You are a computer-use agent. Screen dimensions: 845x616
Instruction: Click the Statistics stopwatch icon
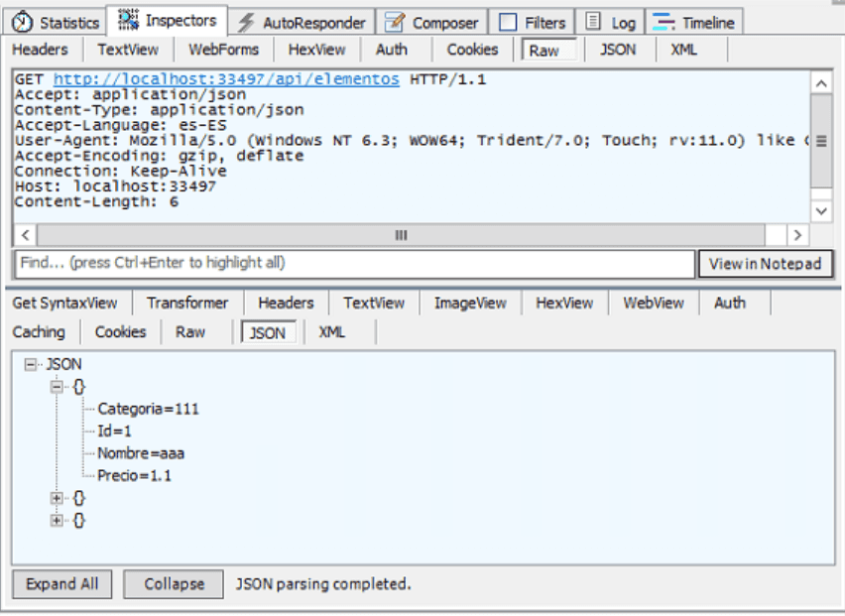[x=22, y=22]
